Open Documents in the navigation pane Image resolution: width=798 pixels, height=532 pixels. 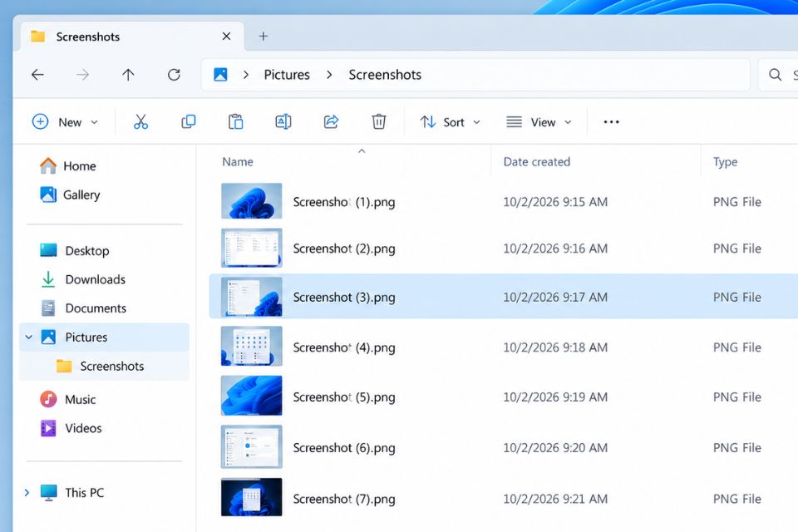(x=83, y=308)
